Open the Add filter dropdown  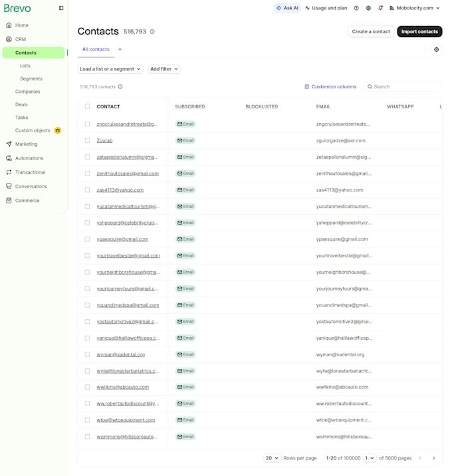pos(164,69)
